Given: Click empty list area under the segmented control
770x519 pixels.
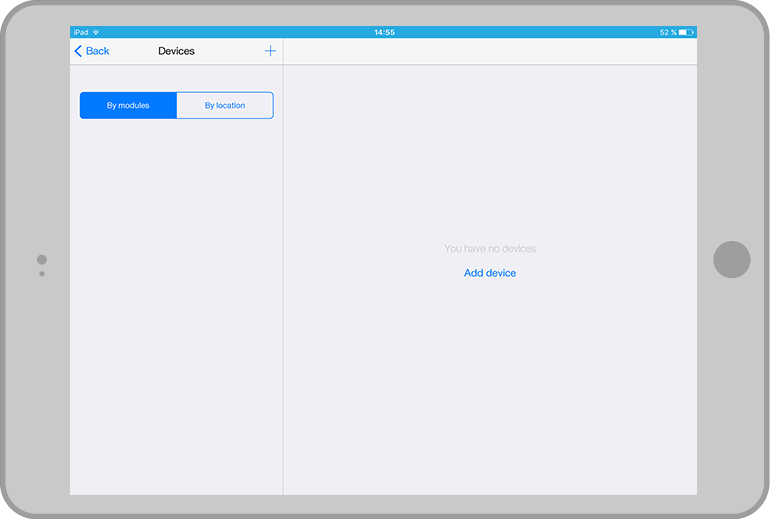Looking at the screenshot, I should tap(176, 300).
